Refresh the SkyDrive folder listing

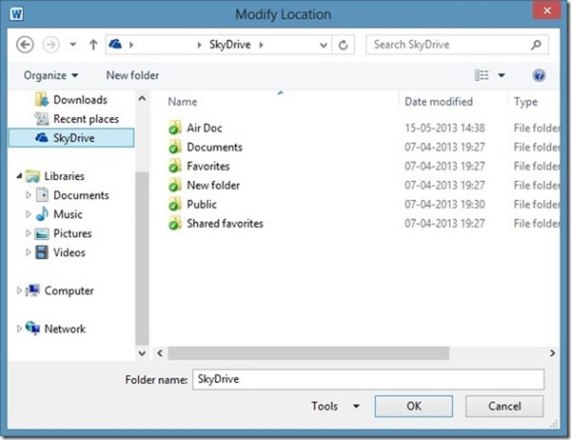(343, 45)
